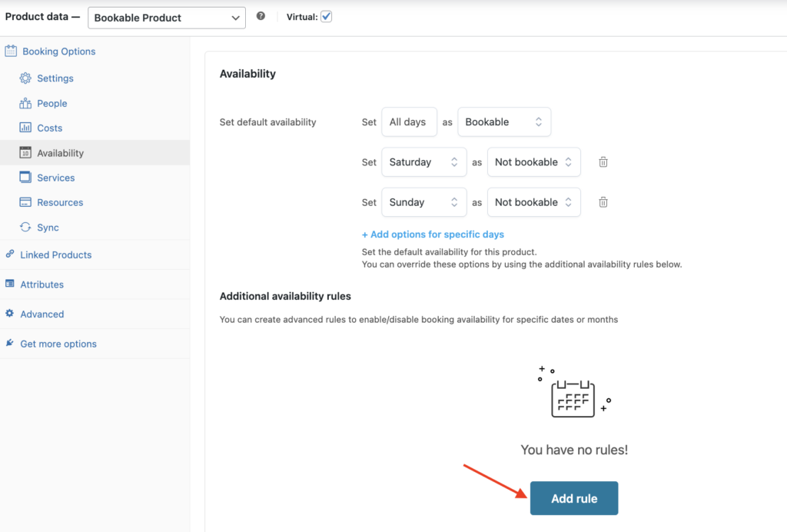Click the Sync arrows icon

pos(25,227)
